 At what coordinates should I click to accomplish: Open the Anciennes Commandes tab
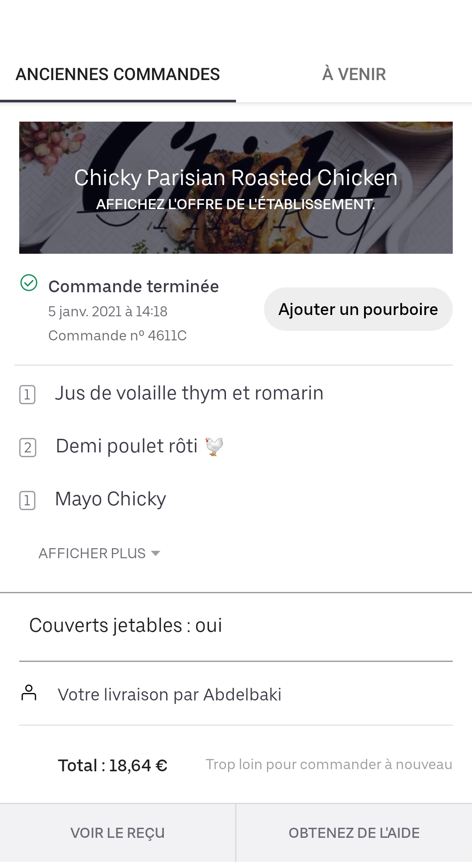coord(118,74)
